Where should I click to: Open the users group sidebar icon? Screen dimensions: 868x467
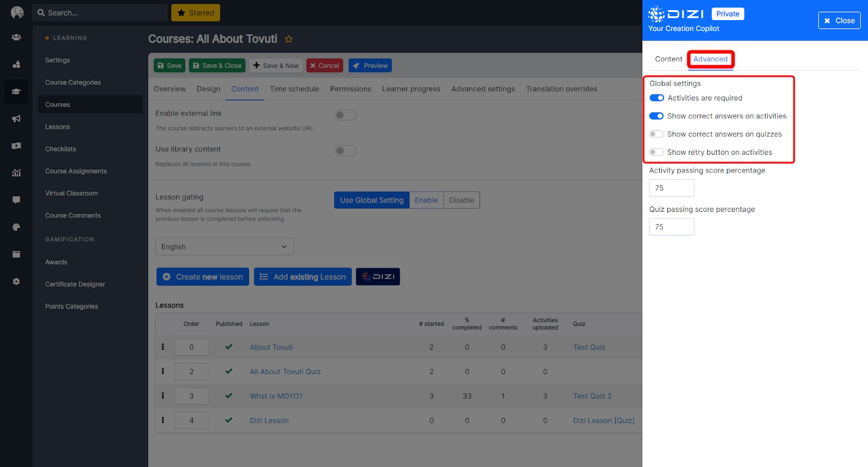[16, 37]
